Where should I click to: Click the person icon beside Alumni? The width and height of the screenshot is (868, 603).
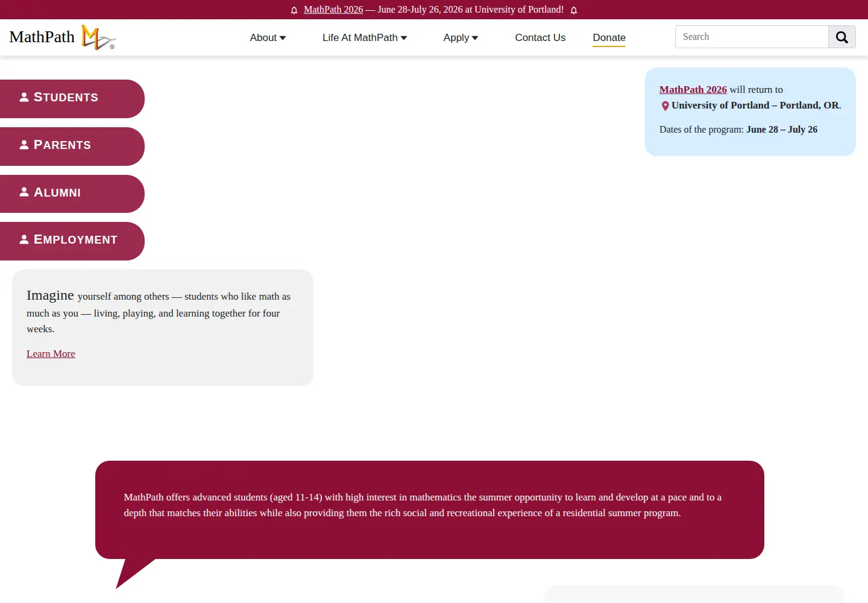(24, 192)
